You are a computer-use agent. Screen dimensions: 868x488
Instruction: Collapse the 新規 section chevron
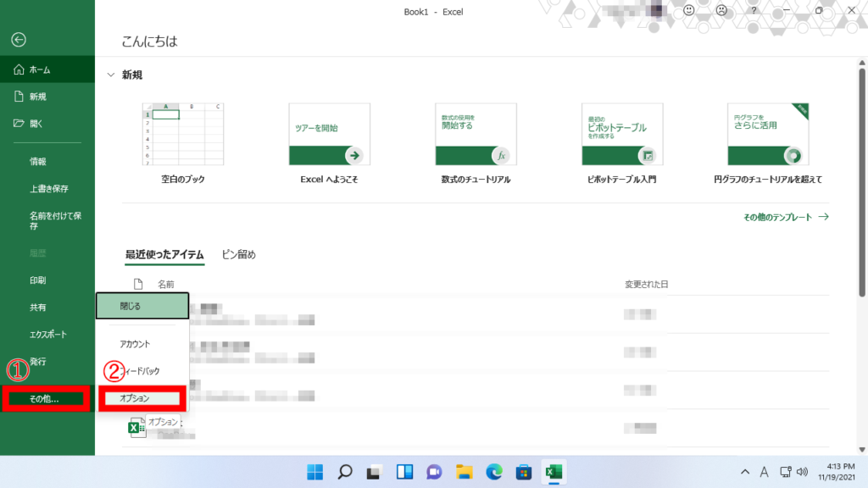(110, 75)
